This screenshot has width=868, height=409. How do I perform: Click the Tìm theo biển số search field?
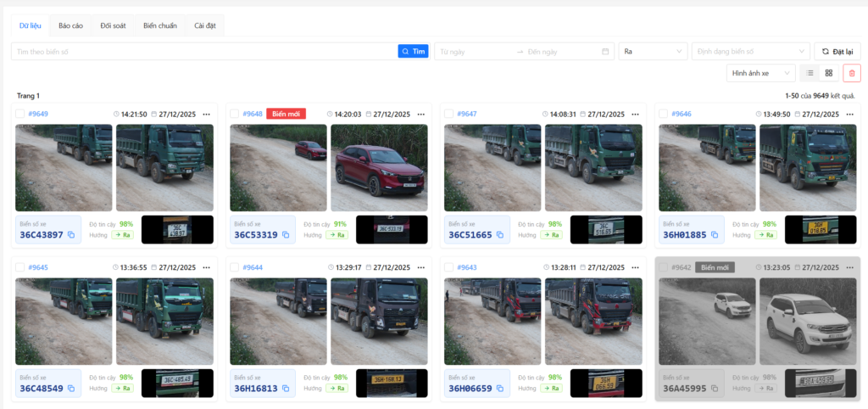coord(205,52)
